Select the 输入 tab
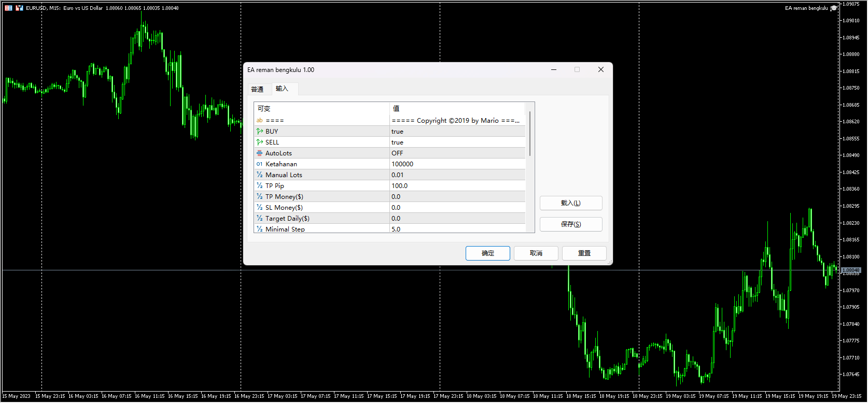Screen dimensions: 868x403 click(282, 89)
